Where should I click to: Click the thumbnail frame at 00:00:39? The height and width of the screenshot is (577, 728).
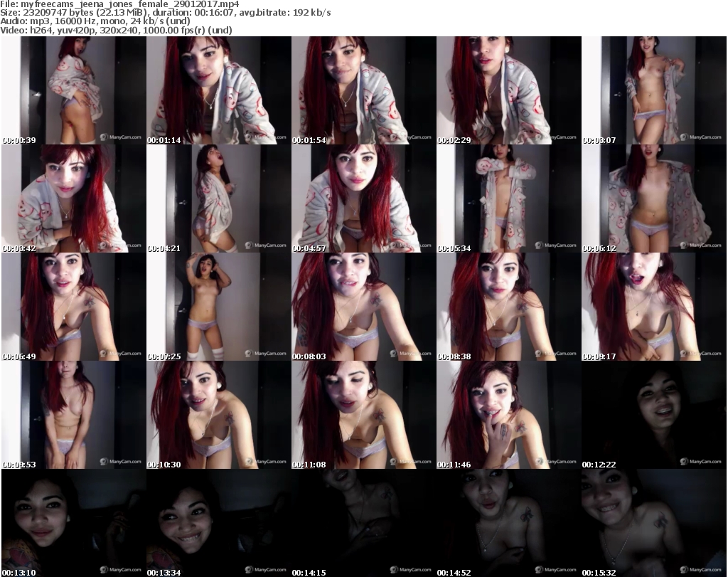[73, 90]
